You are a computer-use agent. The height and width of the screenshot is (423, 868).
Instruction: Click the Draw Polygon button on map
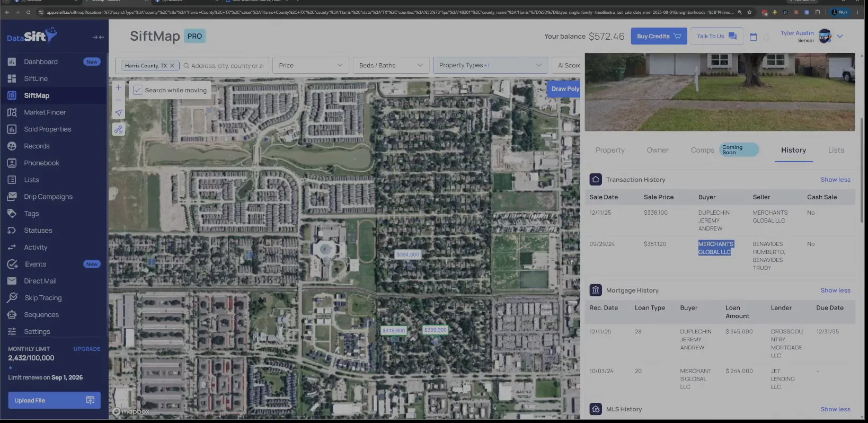click(x=564, y=89)
